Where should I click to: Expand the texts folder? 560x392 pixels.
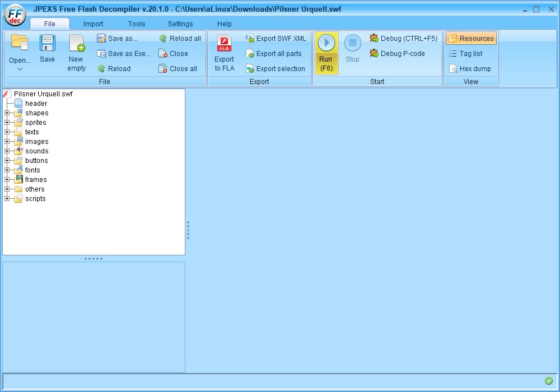pos(7,132)
